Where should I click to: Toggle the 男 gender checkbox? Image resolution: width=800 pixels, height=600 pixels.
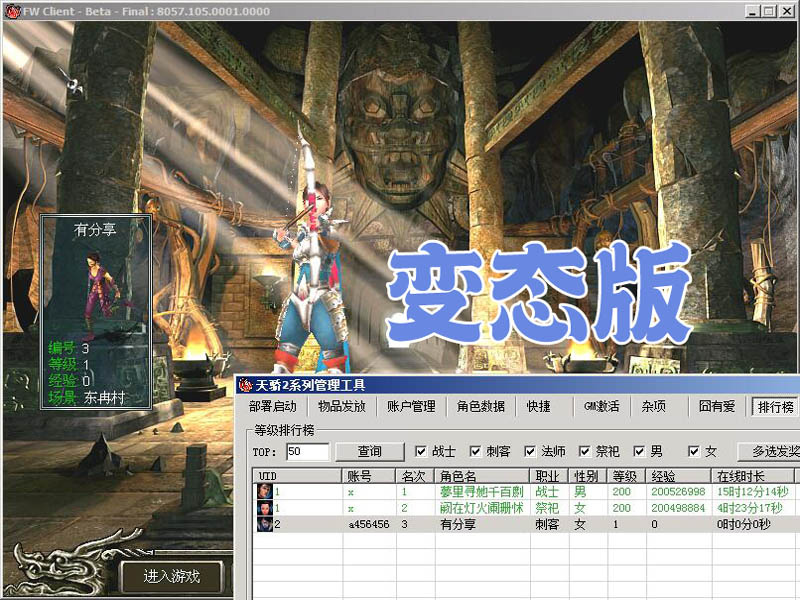click(x=639, y=452)
